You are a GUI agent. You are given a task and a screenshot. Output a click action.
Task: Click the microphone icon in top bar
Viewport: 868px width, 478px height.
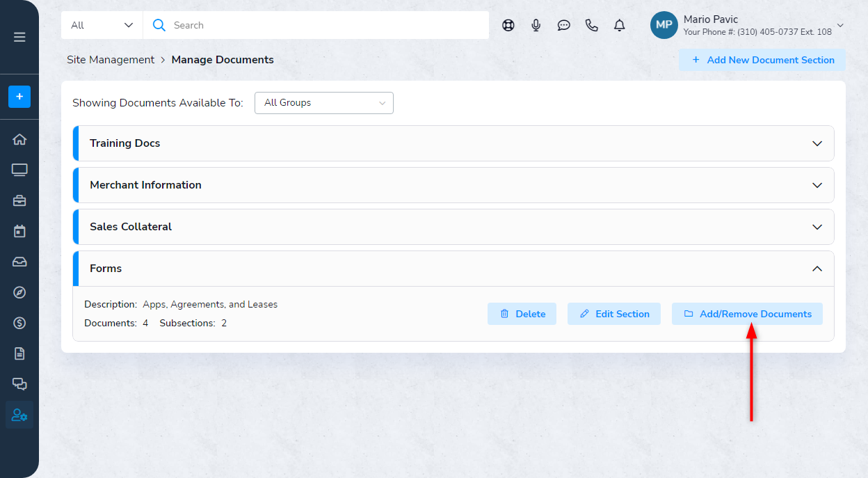[x=536, y=25]
